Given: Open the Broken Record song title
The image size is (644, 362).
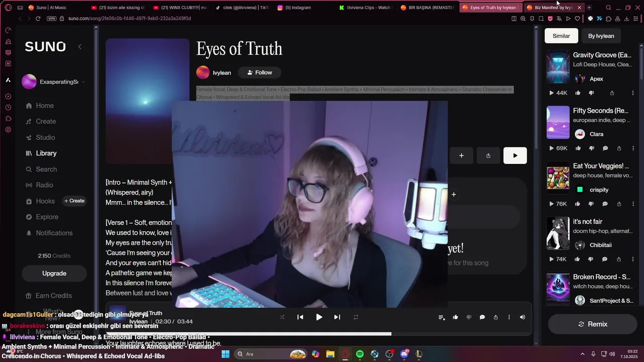Looking at the screenshot, I should point(602,277).
